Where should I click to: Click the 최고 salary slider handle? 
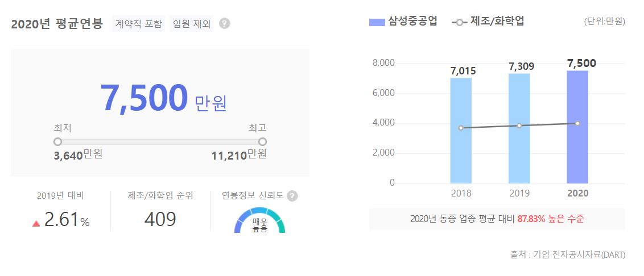(262, 142)
